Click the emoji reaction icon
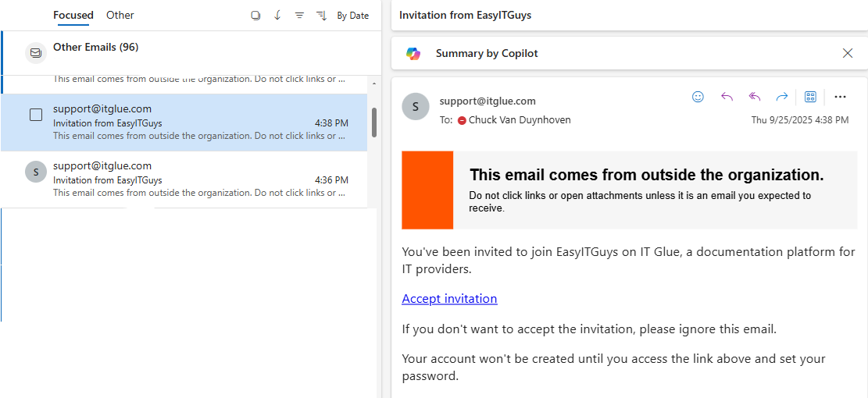 tap(698, 97)
